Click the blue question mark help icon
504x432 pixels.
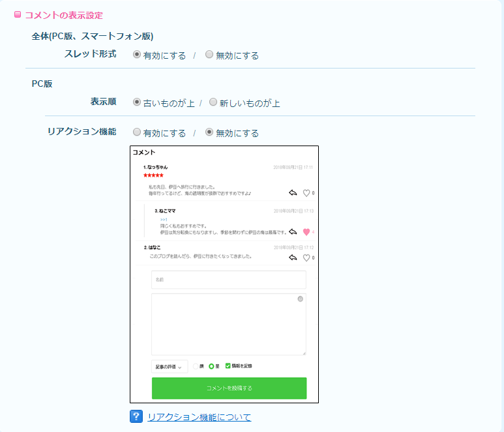pyautogui.click(x=136, y=416)
